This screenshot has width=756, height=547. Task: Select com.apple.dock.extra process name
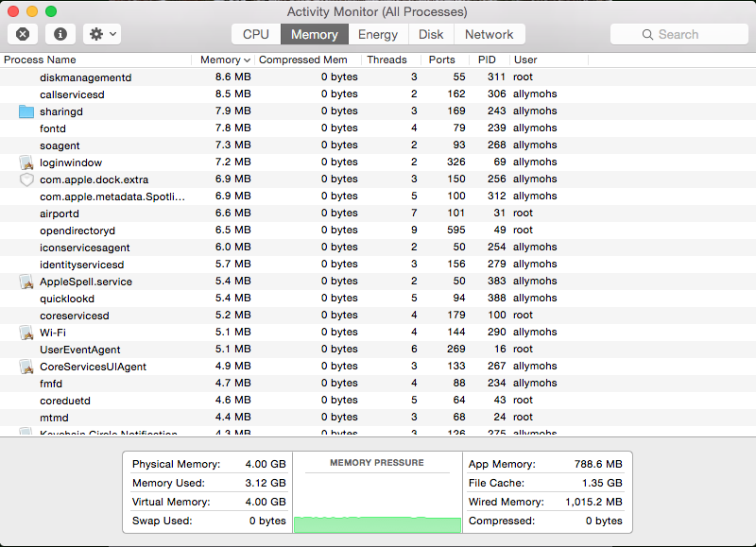pos(94,179)
